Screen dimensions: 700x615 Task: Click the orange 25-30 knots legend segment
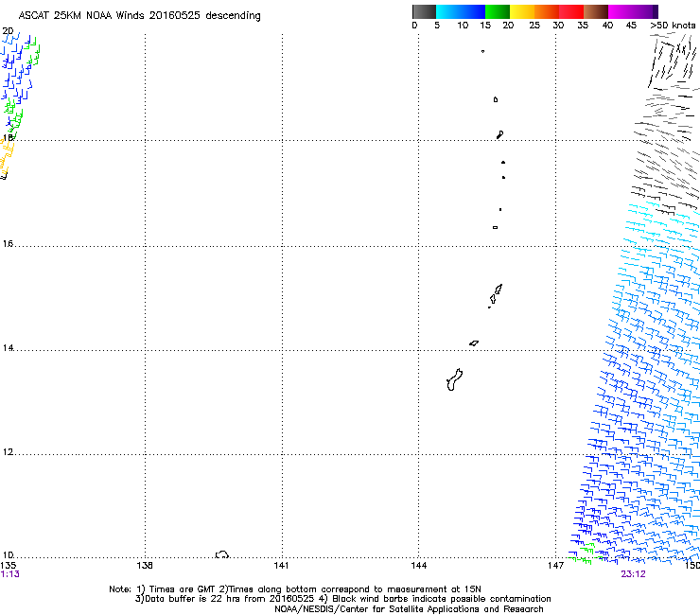[547, 11]
